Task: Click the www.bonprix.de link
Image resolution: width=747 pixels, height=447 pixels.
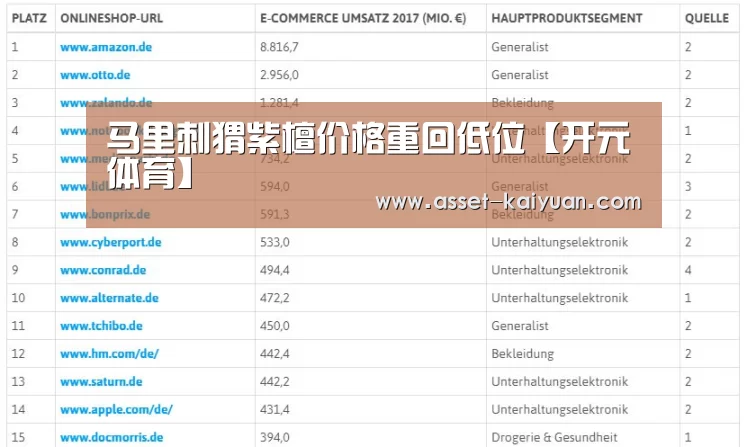Action: [105, 214]
